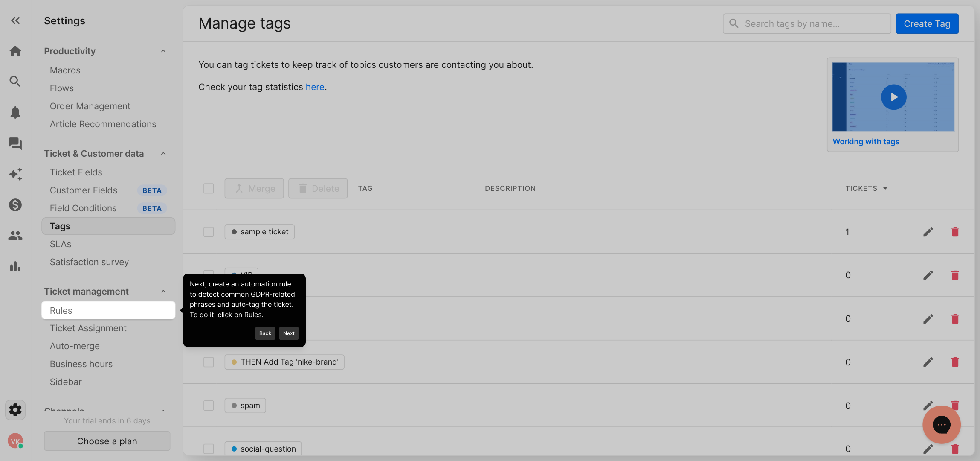Viewport: 980px width, 461px height.
Task: Click the social-question tag chip
Action: pyautogui.click(x=263, y=449)
